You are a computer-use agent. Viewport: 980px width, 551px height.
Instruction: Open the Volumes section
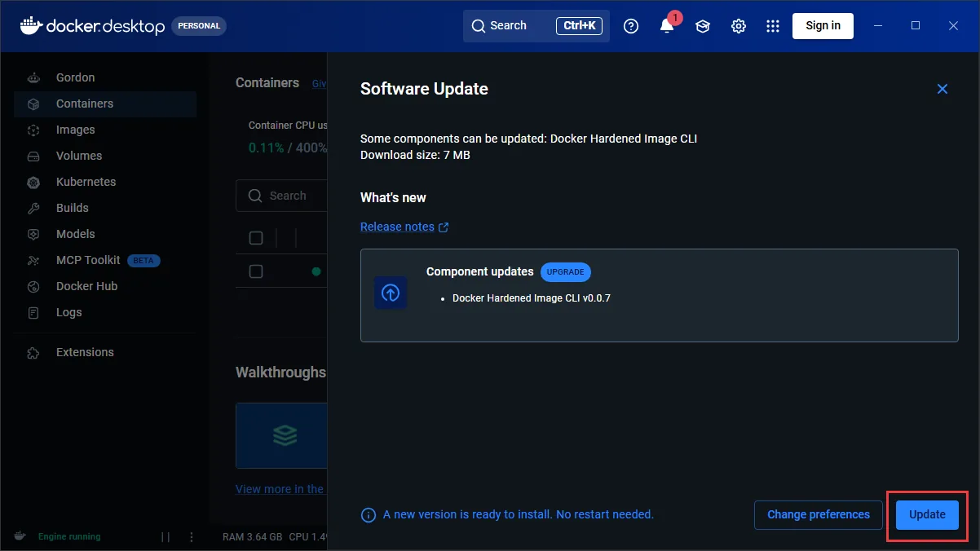pos(105,156)
